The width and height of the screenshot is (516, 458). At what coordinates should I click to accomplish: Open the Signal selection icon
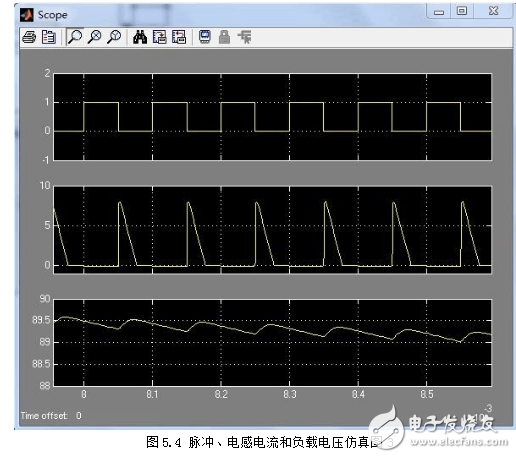[245, 37]
